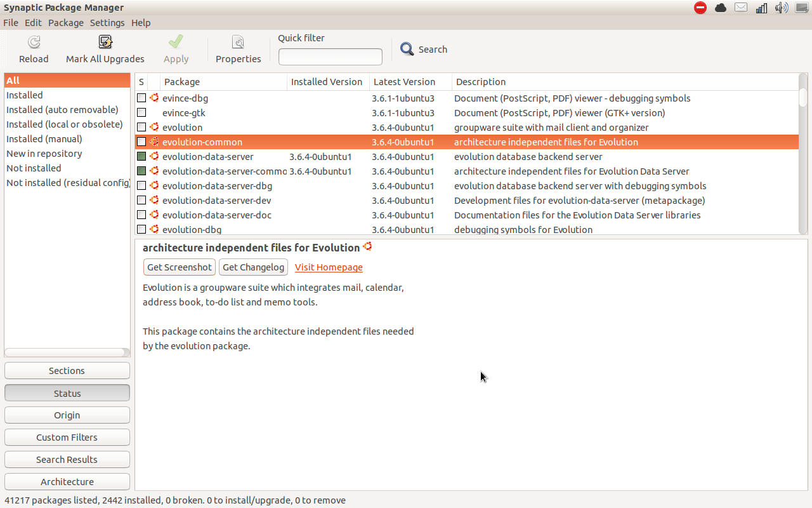Click Ubuntu icon beside evolution-data-server row

click(x=154, y=156)
